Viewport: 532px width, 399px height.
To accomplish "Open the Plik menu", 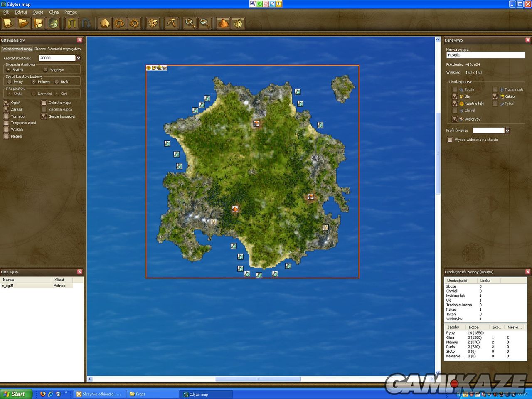I will [x=6, y=12].
